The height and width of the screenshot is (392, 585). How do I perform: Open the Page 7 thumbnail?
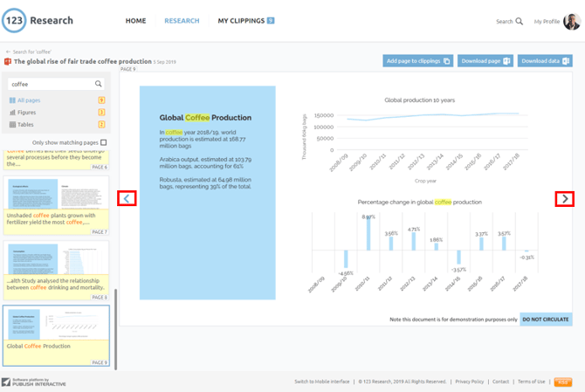[x=56, y=205]
